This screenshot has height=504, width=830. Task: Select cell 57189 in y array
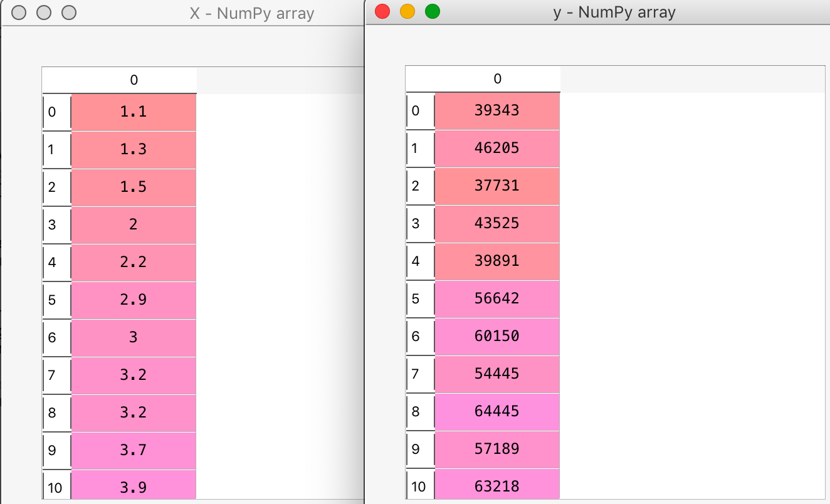497,449
